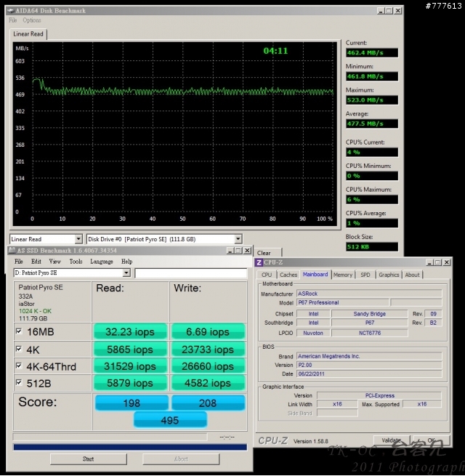Close the CPU-Z window
Screen dimensions: 465x476
(x=447, y=262)
